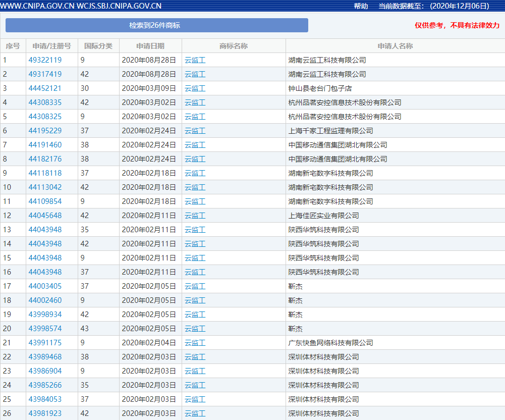View registration number 43991175

click(x=45, y=343)
